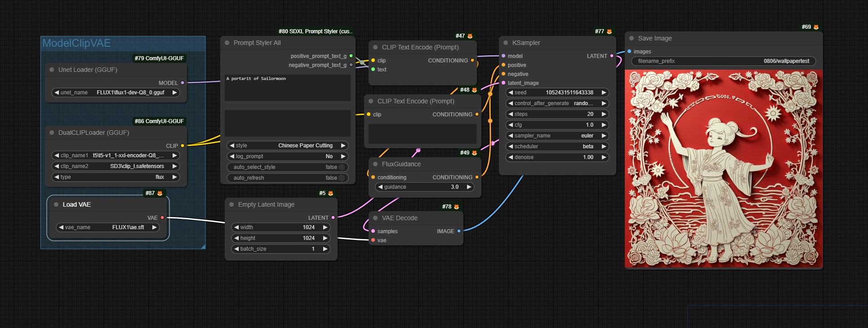
Task: Decrease the steps value with left arrow
Action: 511,114
